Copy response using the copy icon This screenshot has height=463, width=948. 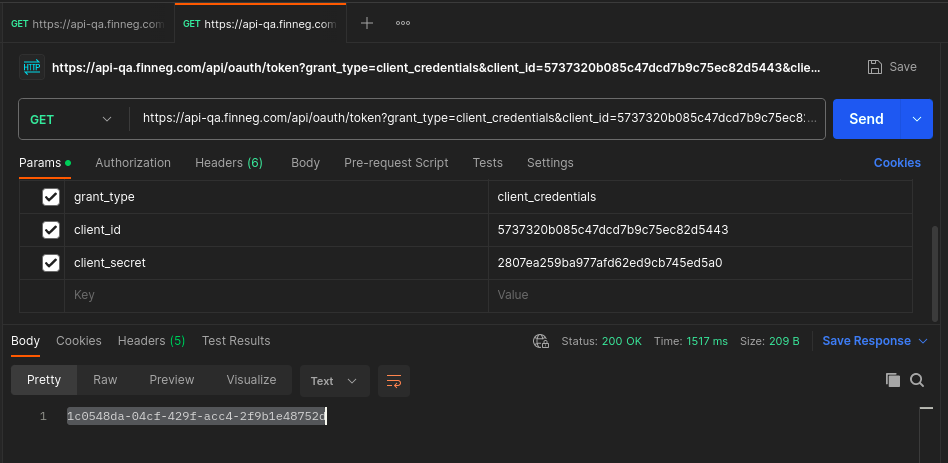coord(893,380)
